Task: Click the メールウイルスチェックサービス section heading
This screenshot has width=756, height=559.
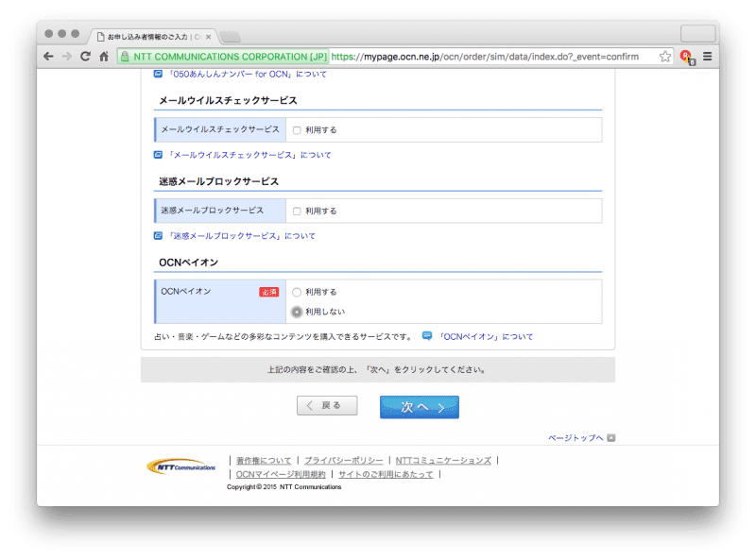Action: [228, 101]
